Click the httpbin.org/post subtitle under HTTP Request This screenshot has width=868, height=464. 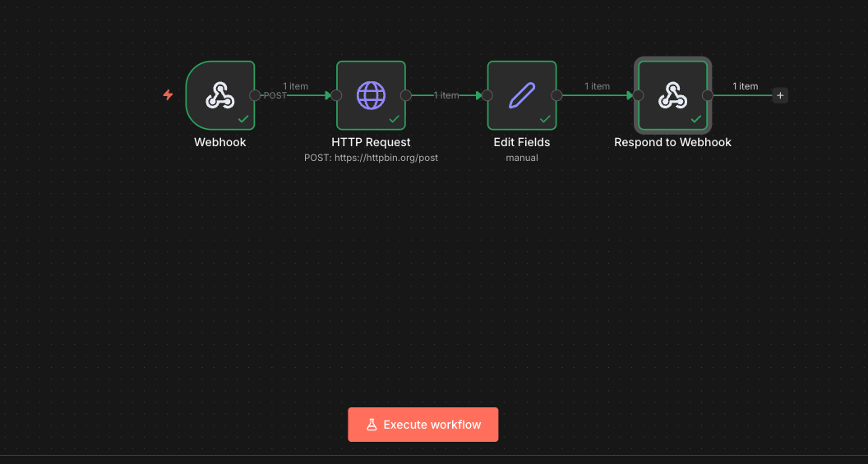point(371,158)
